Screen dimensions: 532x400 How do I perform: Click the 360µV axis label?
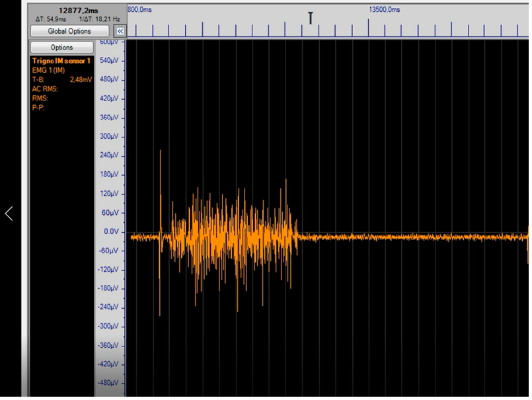(x=109, y=118)
